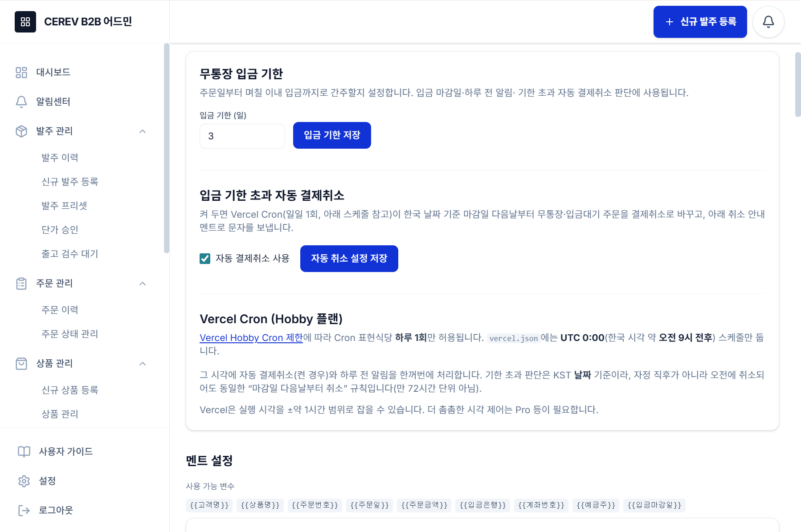
Task: Click the 발주 관리 package icon
Action: click(x=21, y=131)
